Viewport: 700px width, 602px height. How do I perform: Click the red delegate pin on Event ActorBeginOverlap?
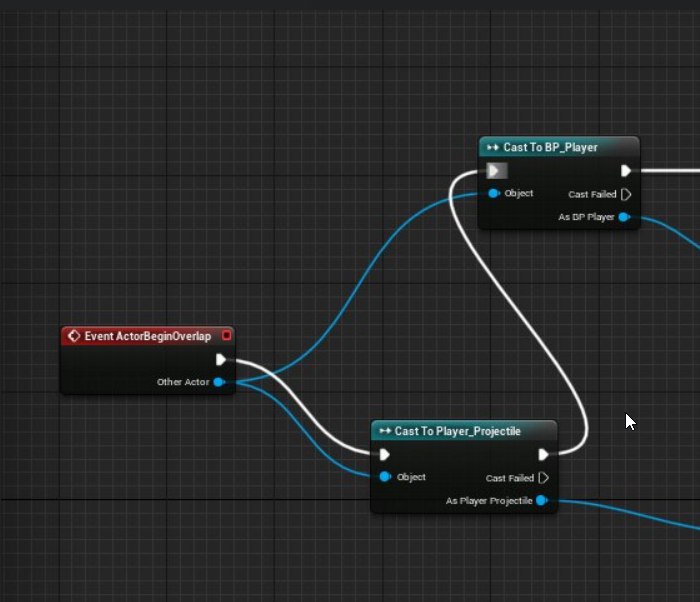coord(227,335)
